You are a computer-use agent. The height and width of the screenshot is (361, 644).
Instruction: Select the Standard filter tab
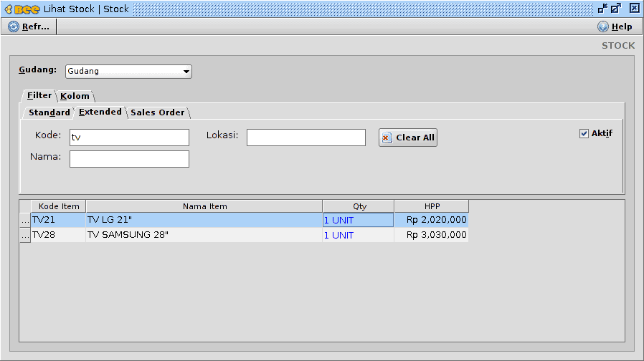[x=49, y=112]
